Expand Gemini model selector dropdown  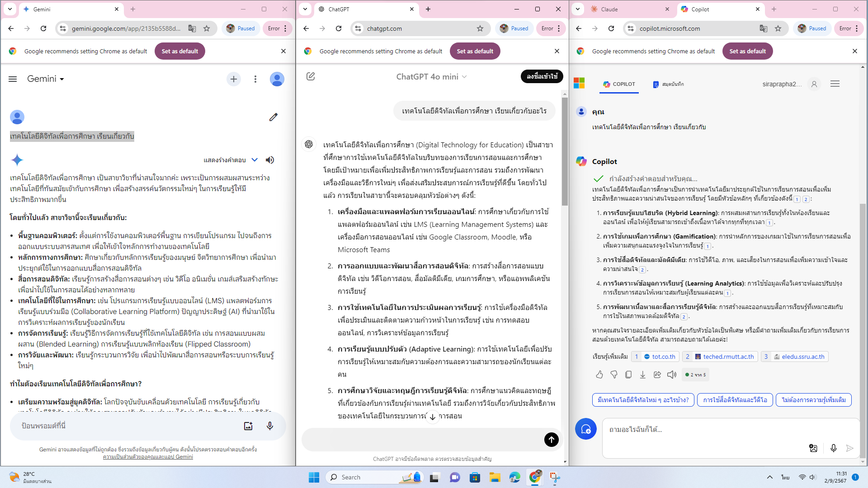[x=46, y=79]
